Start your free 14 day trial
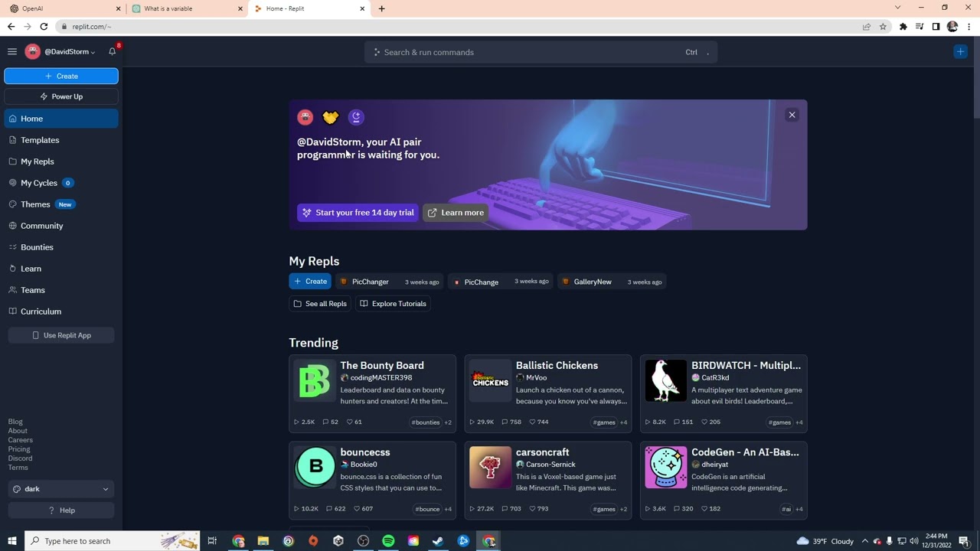The width and height of the screenshot is (980, 551). tap(358, 213)
